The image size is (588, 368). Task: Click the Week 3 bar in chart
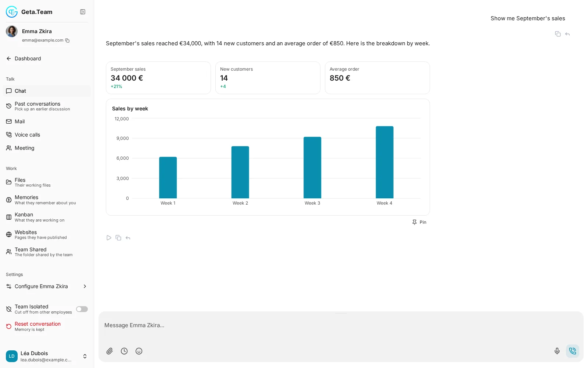[x=312, y=167]
